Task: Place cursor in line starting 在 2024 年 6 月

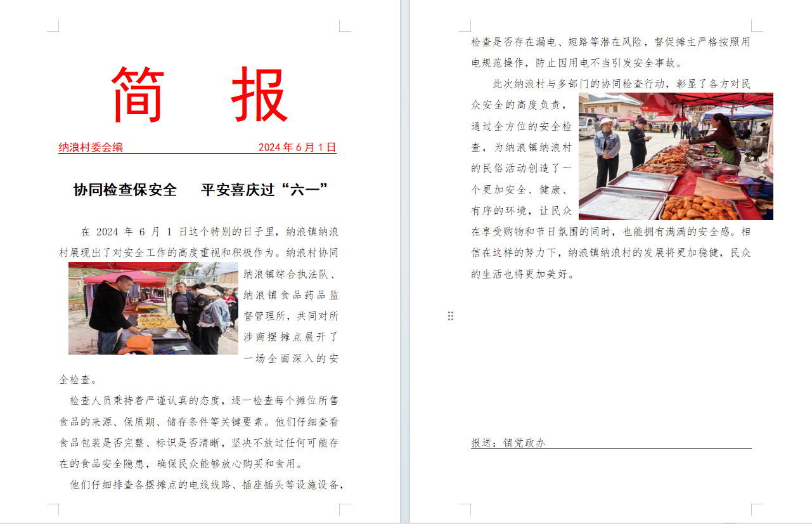Action: (x=209, y=232)
